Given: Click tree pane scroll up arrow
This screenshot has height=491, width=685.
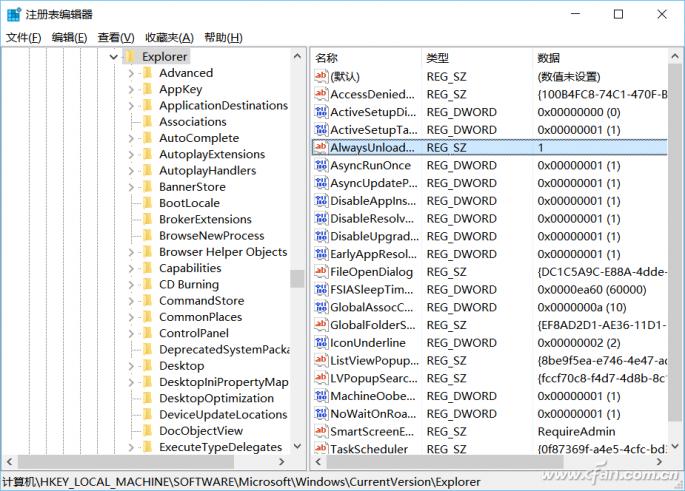Looking at the screenshot, I should [298, 56].
